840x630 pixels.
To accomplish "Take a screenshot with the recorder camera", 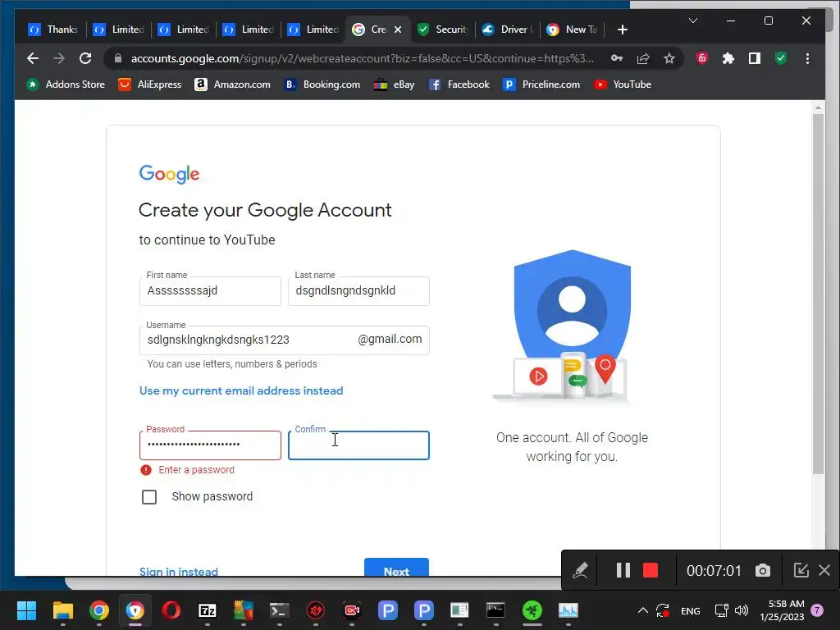I will coord(763,570).
